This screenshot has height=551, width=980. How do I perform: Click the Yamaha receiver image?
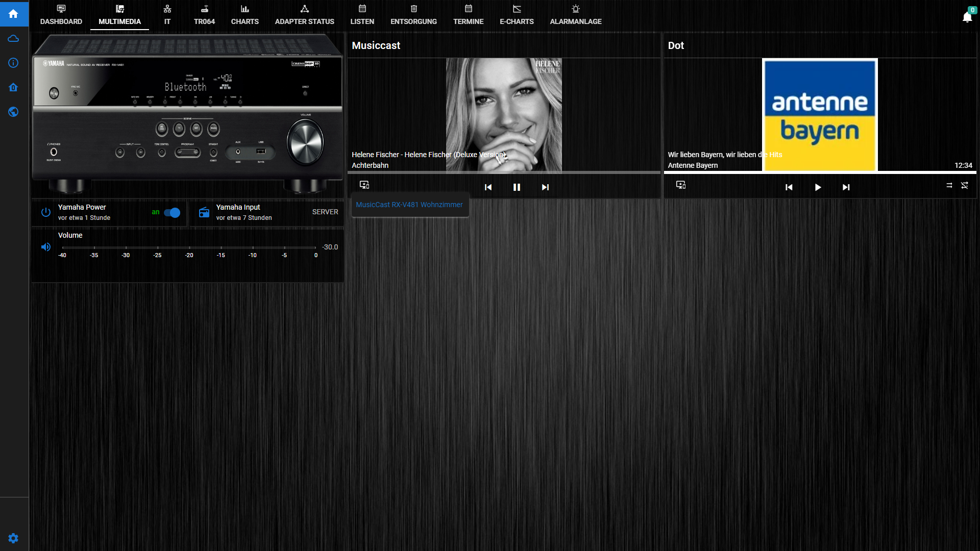click(188, 114)
